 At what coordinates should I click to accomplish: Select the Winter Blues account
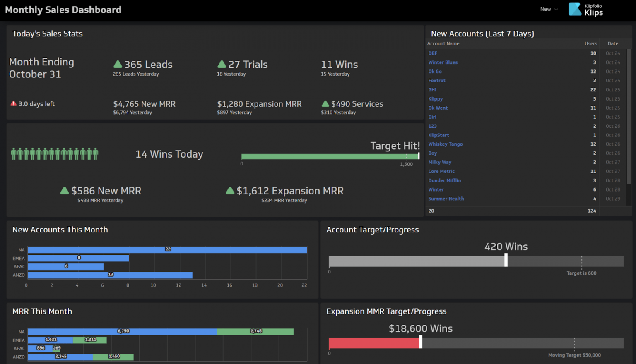(x=443, y=62)
